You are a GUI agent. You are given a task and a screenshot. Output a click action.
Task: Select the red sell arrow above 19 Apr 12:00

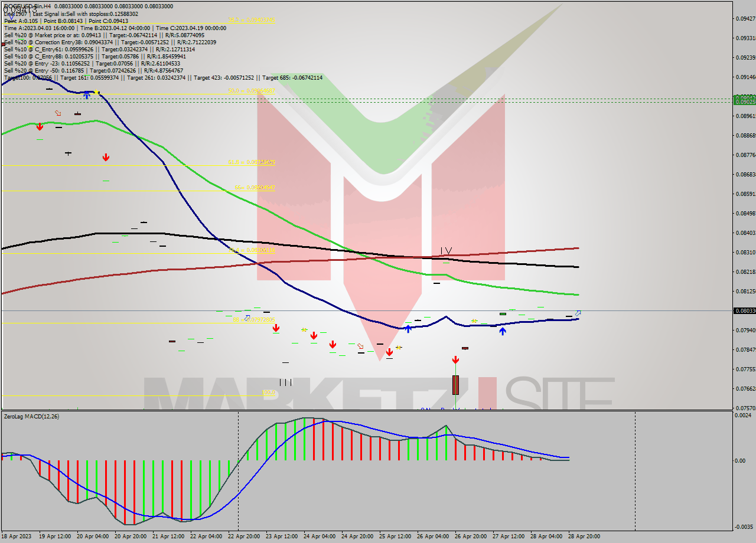click(x=40, y=126)
